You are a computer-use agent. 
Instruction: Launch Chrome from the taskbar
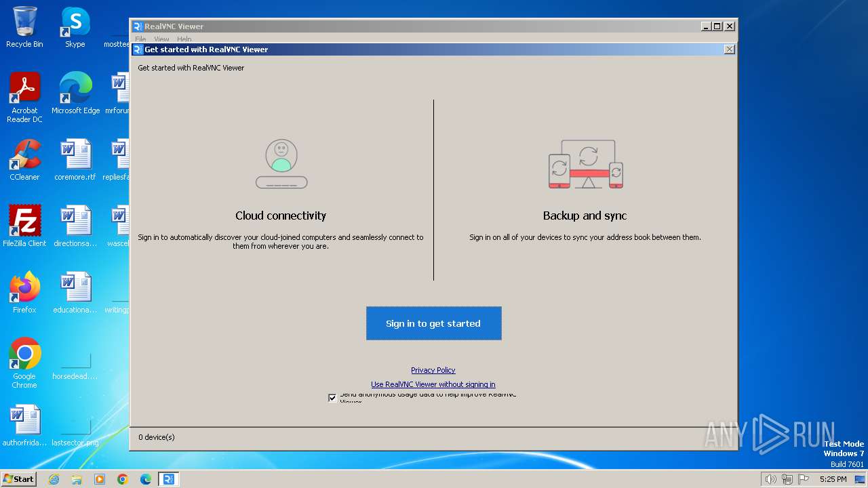coord(123,479)
